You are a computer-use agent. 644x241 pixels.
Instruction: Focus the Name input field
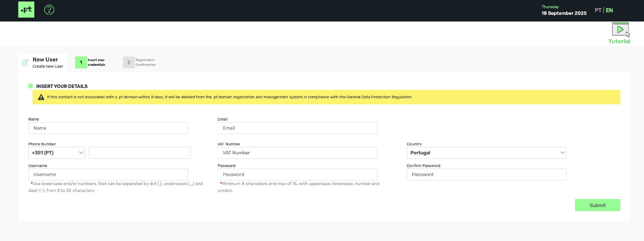pos(108,128)
